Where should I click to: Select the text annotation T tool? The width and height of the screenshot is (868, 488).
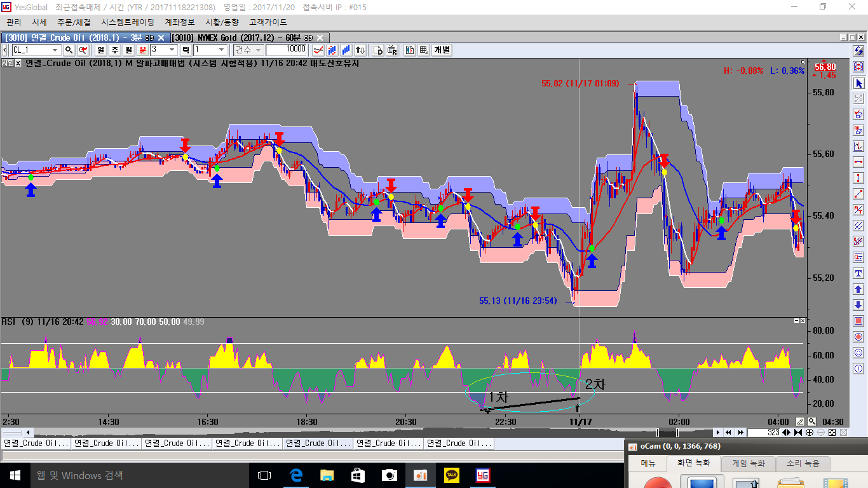click(858, 273)
